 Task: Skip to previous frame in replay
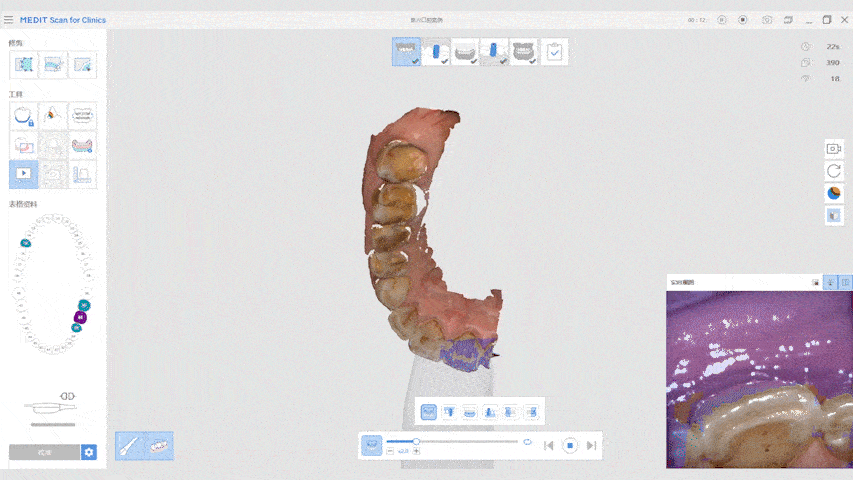pos(548,445)
